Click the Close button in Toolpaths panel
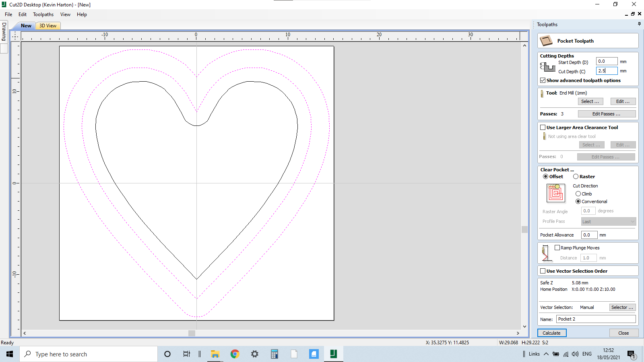Image resolution: width=644 pixels, height=362 pixels. point(623,333)
